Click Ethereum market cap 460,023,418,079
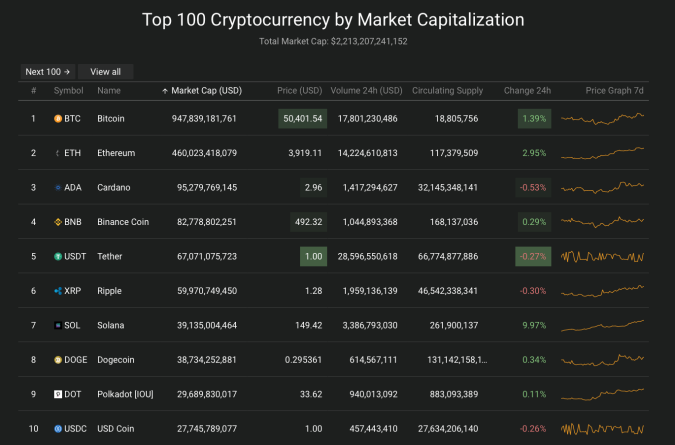The image size is (675, 445). [x=204, y=153]
